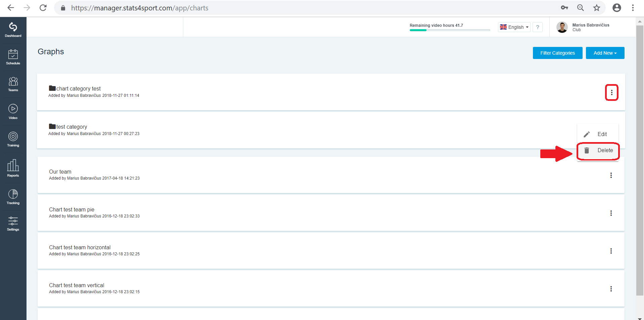Open Chrome three-dot menu
This screenshot has width=644, height=320.
coord(633,8)
